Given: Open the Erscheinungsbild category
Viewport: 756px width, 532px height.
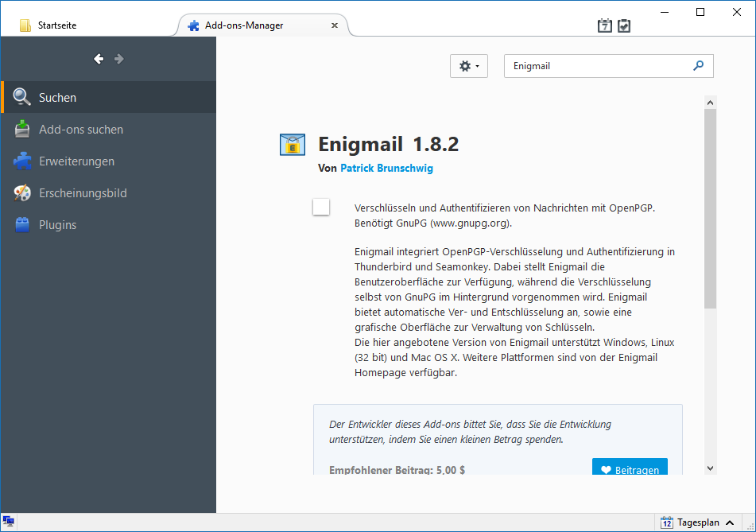Looking at the screenshot, I should click(108, 193).
